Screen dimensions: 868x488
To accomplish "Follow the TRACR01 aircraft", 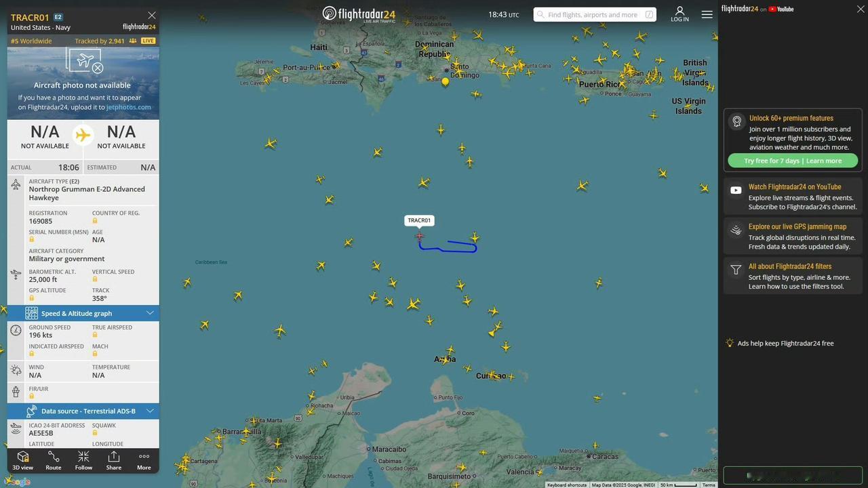I will click(83, 460).
